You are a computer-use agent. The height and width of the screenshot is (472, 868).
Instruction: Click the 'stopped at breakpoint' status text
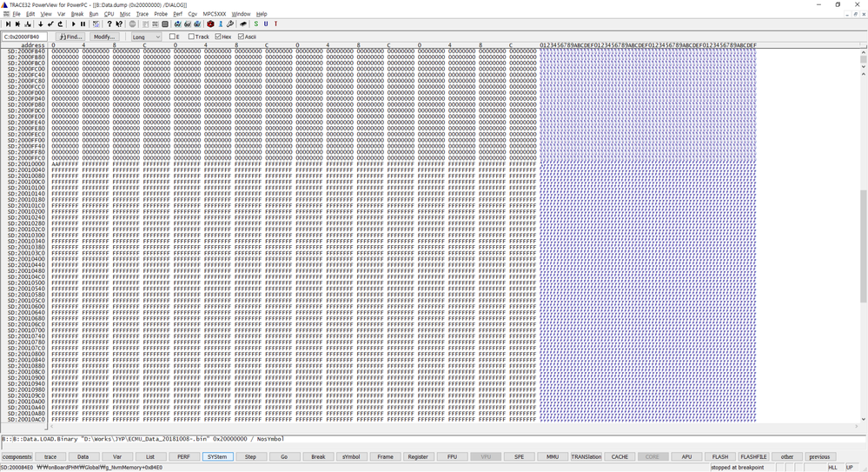(738, 468)
